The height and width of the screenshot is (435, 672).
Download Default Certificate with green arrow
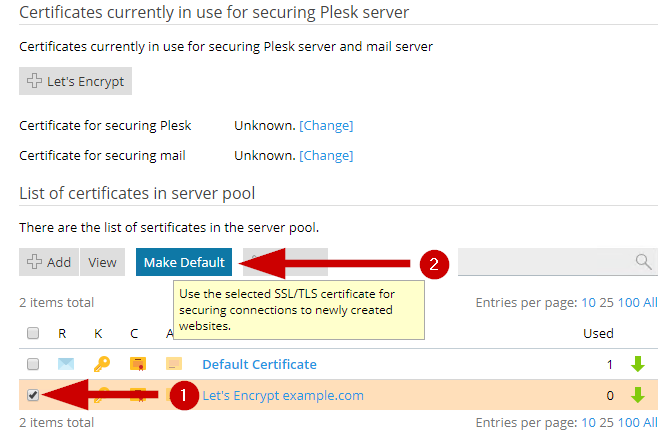point(638,365)
